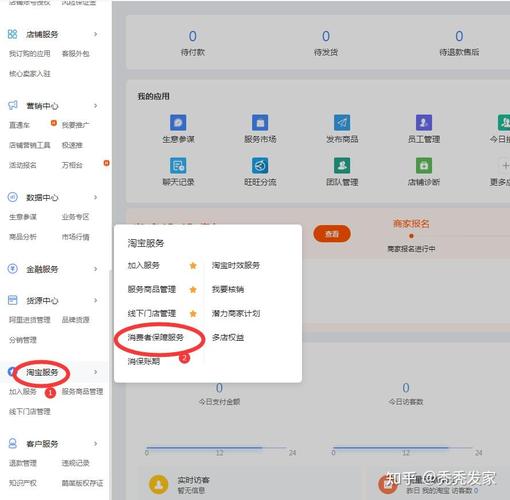Image resolution: width=510 pixels, height=500 pixels.
Task: Open 直通车 under 营销中心
Action: [x=19, y=125]
